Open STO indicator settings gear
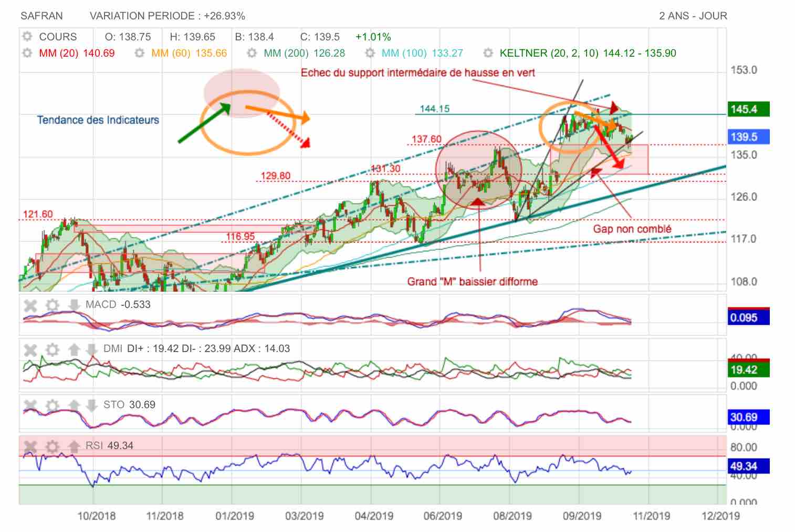The width and height of the screenshot is (795, 532). (x=52, y=405)
